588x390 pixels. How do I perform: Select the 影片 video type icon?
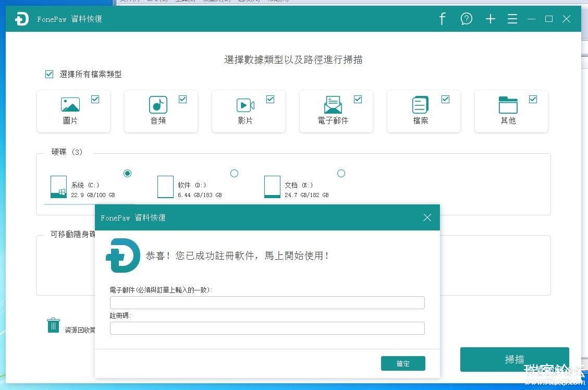tap(245, 105)
